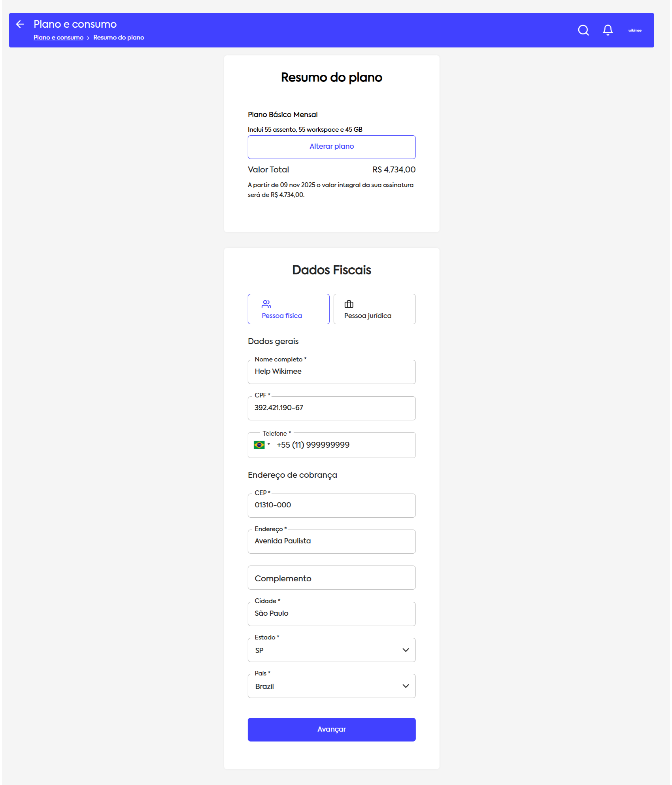Click the CEP input field
This screenshot has height=785, width=672.
pos(331,505)
